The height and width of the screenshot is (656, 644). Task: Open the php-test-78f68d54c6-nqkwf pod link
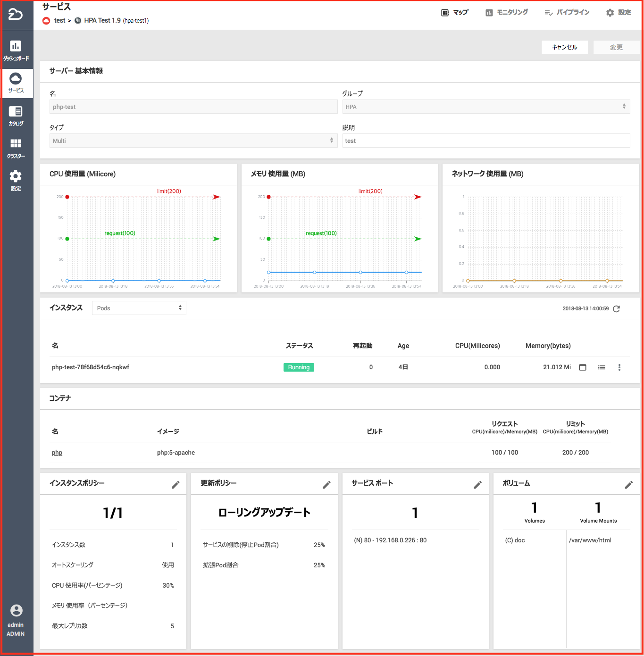(x=91, y=367)
